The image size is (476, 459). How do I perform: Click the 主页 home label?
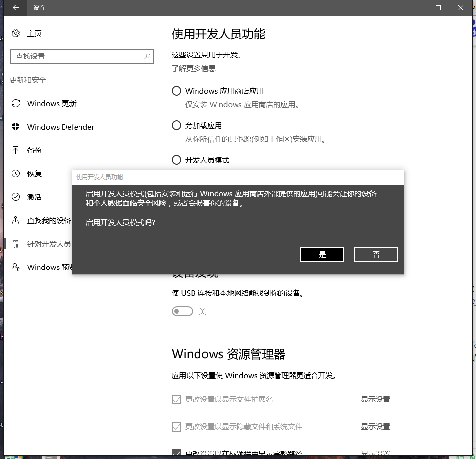click(34, 33)
